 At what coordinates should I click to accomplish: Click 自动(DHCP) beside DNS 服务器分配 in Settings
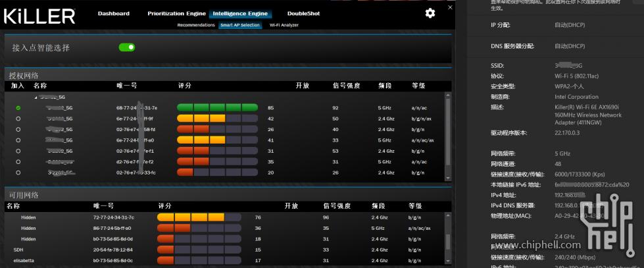pos(570,46)
